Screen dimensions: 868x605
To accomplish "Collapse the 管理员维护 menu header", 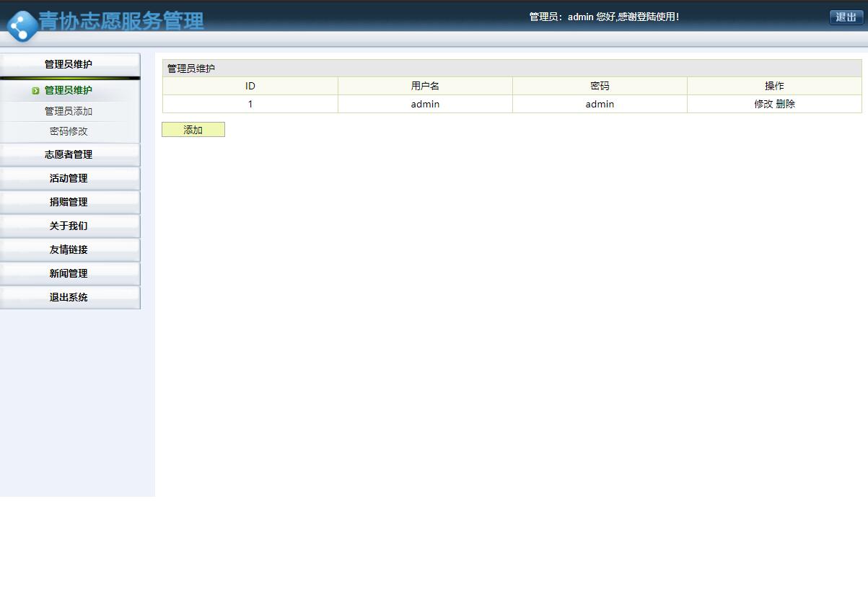I will pos(70,64).
